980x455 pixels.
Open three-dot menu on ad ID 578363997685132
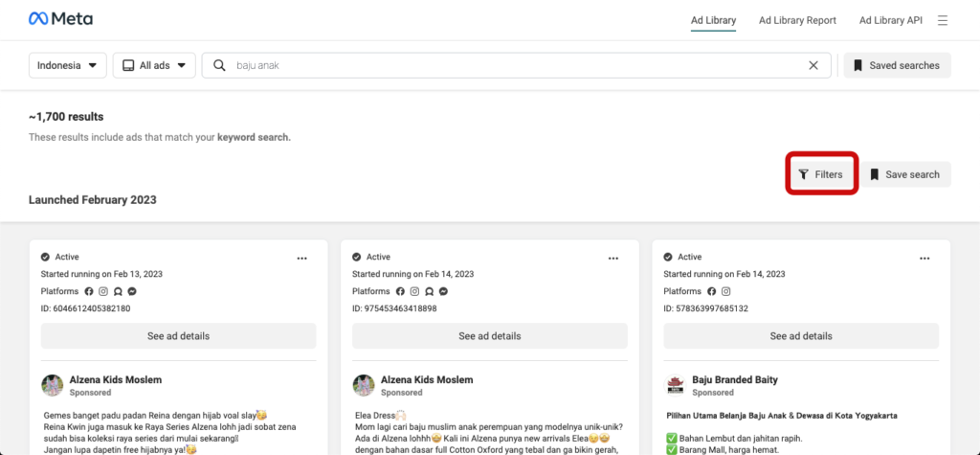point(924,258)
